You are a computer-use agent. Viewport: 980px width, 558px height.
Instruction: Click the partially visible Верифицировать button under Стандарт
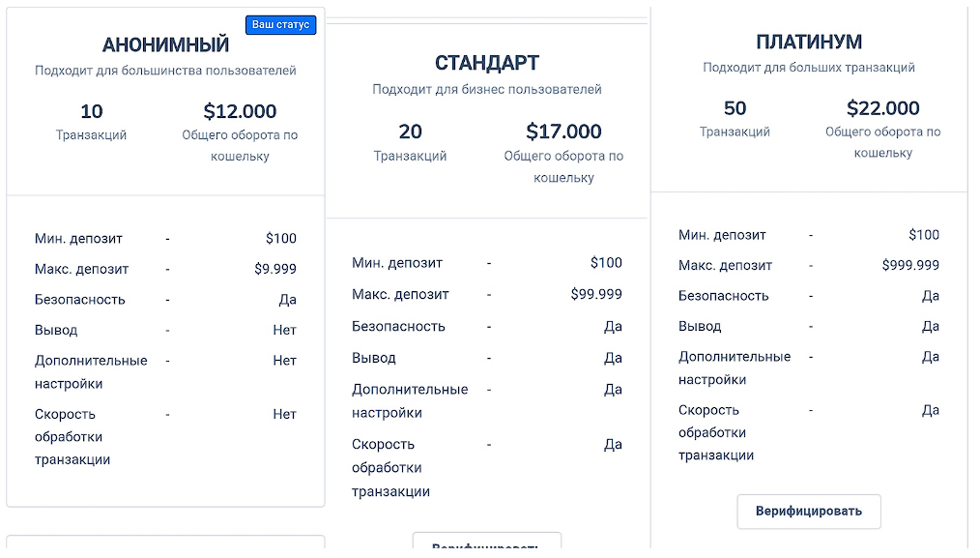pyautogui.click(x=486, y=545)
